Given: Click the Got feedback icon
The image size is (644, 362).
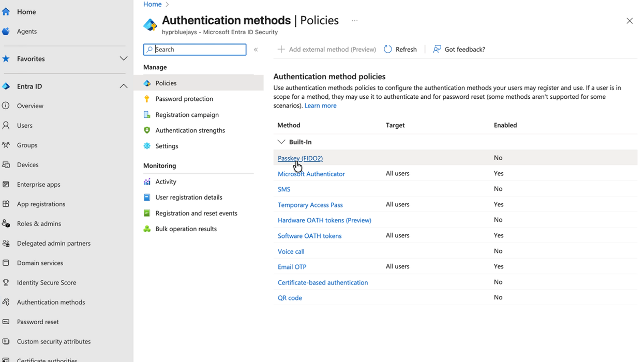Looking at the screenshot, I should point(437,49).
